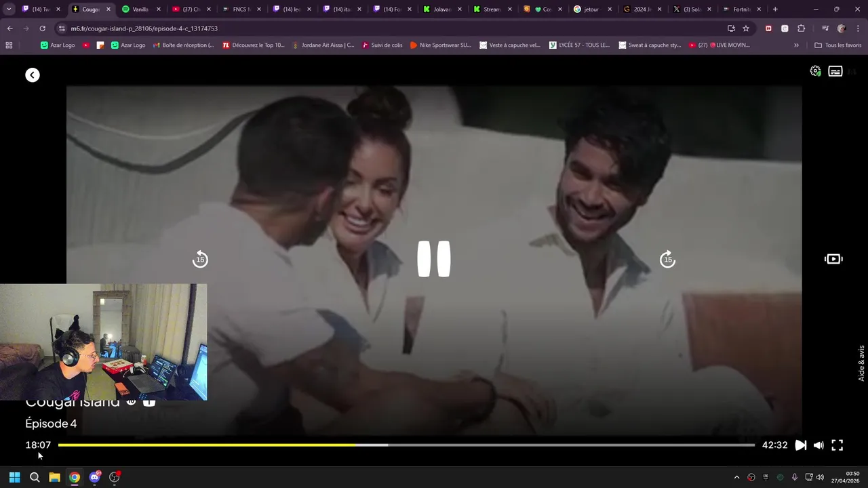Switch to the Stream tab

492,9
